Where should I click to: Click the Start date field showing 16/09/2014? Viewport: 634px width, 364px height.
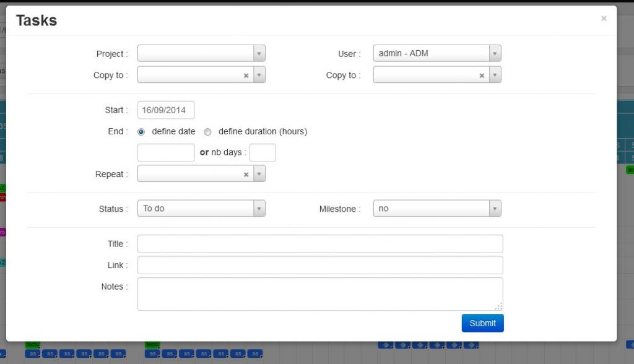point(165,110)
